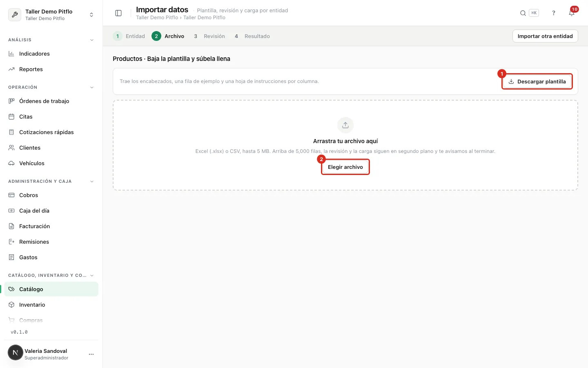Screen dimensions: 588x368
Task: Click the wrench workshop logo icon
Action: pos(15,15)
